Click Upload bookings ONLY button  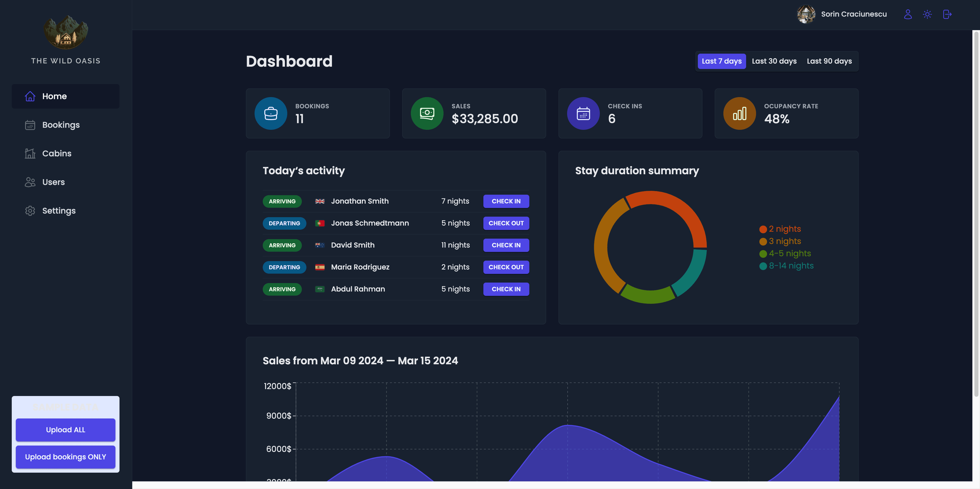coord(65,457)
